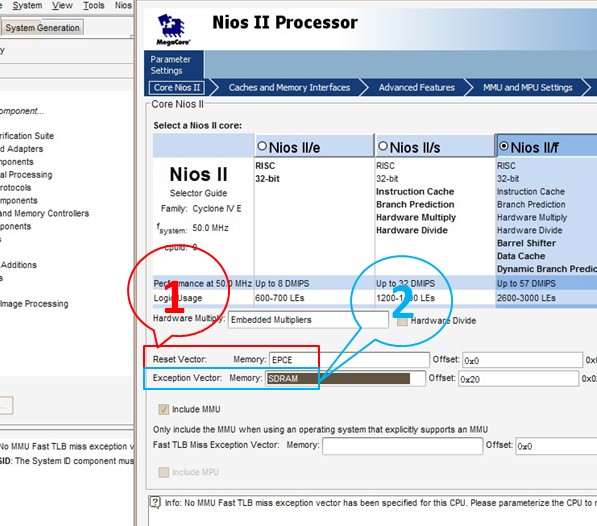597x526 pixels.
Task: Click the 'Up to 57 DMIPS' text
Action: (x=526, y=284)
